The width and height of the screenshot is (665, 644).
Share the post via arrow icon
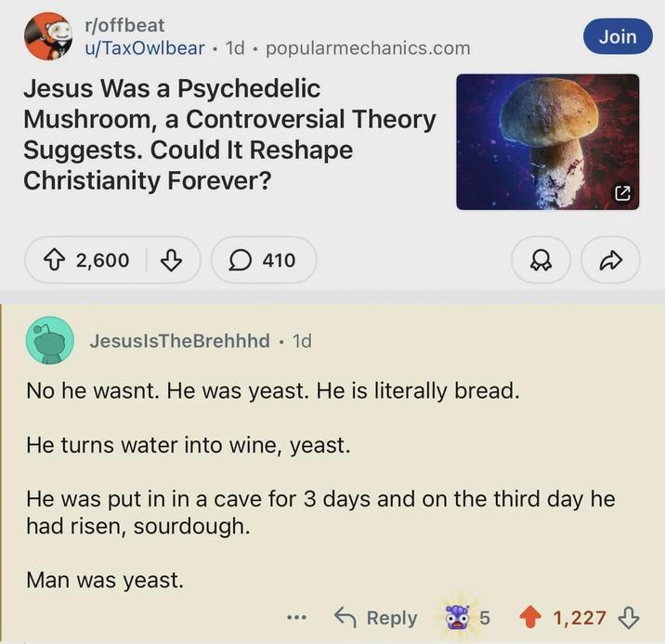coord(611,260)
